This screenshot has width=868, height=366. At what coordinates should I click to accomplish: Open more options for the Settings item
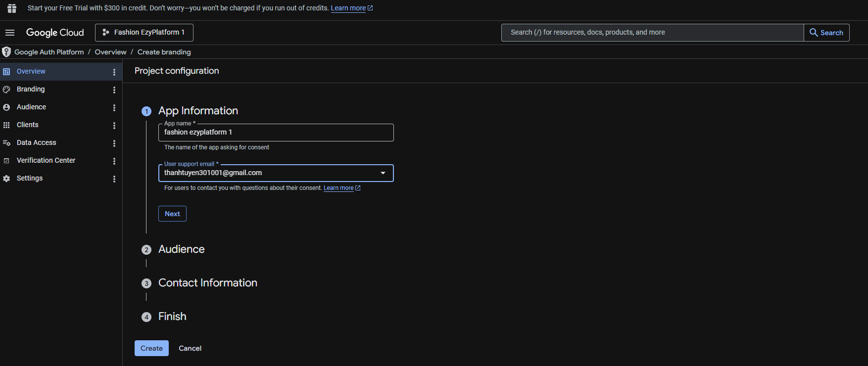(x=114, y=179)
